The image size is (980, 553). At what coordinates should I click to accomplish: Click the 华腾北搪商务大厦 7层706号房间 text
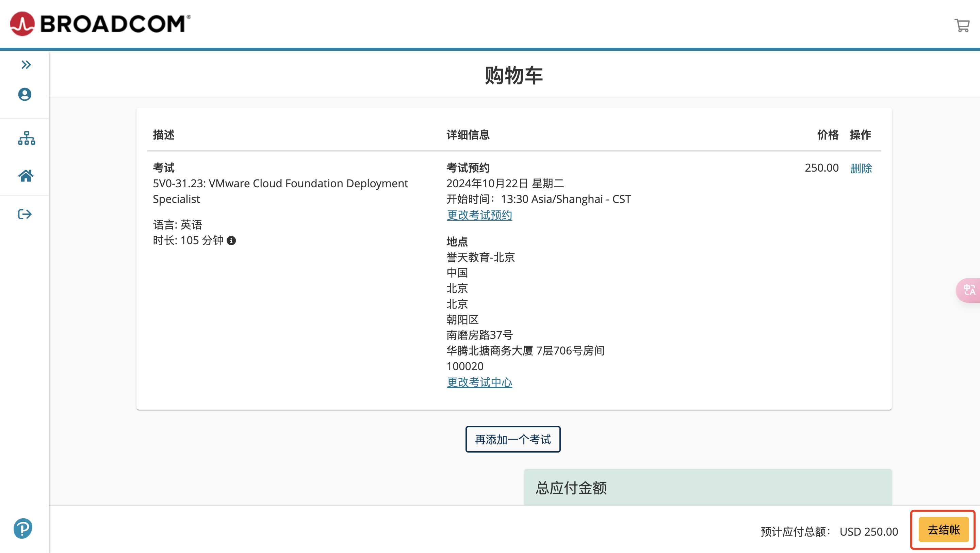tap(525, 350)
